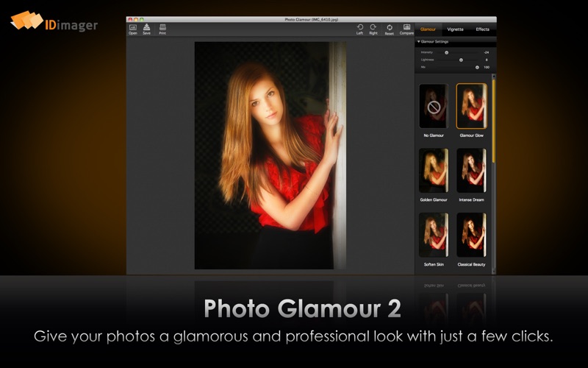
Task: Open the Vignette tab
Action: [x=455, y=29]
